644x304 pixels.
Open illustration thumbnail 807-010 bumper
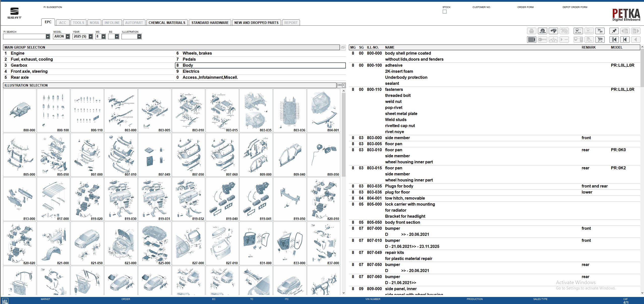[x=121, y=155]
